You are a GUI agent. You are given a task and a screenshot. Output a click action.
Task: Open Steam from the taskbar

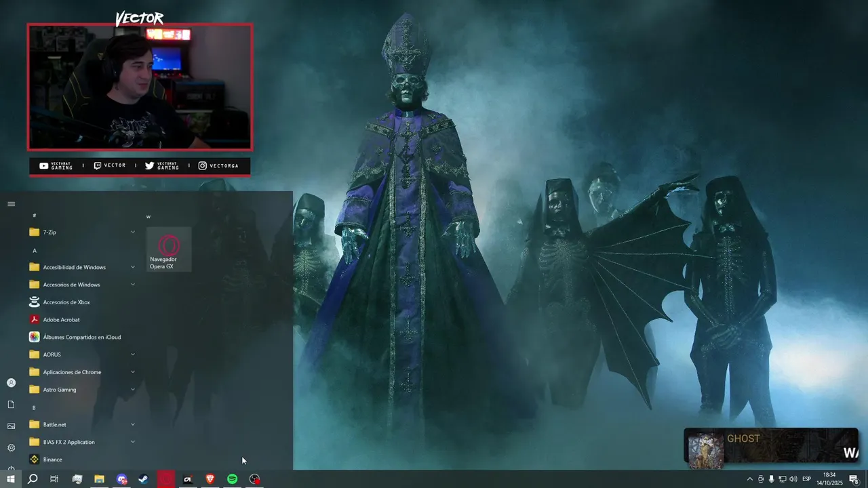click(144, 479)
